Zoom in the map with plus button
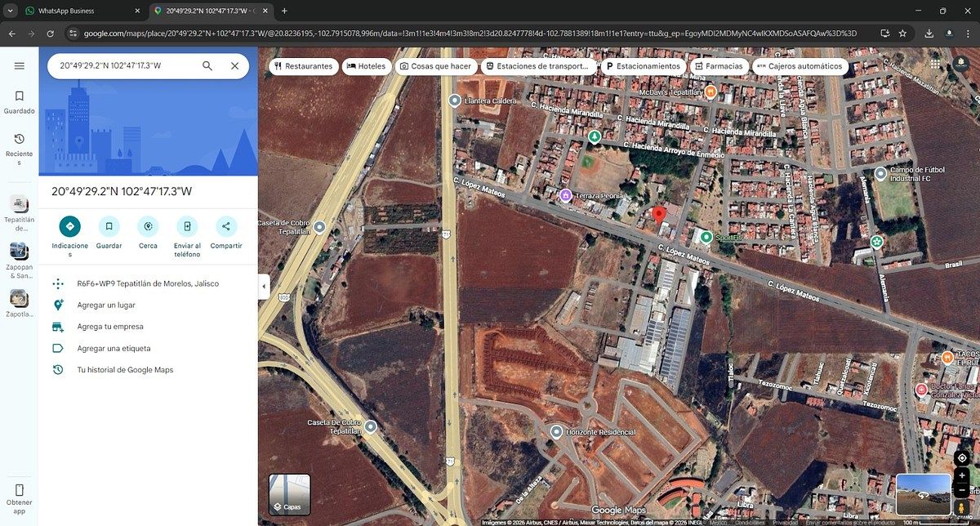 [962, 476]
